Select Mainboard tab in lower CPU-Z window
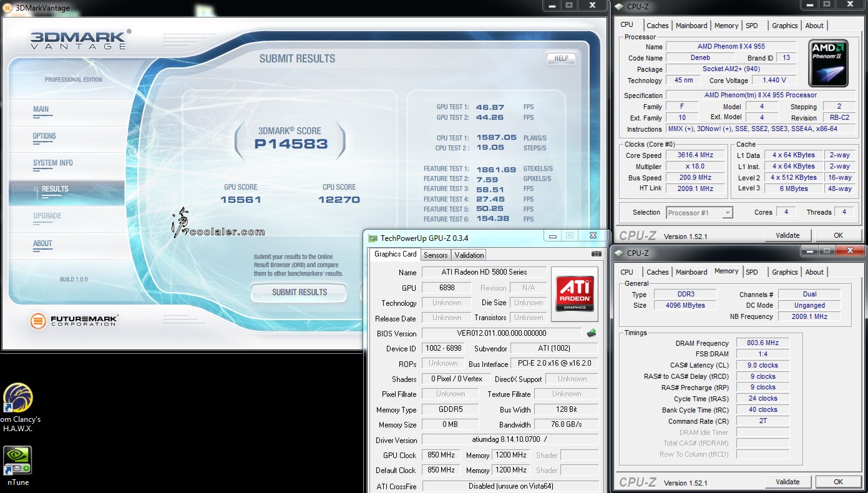Viewport: 868px width, 493px height. click(x=691, y=272)
